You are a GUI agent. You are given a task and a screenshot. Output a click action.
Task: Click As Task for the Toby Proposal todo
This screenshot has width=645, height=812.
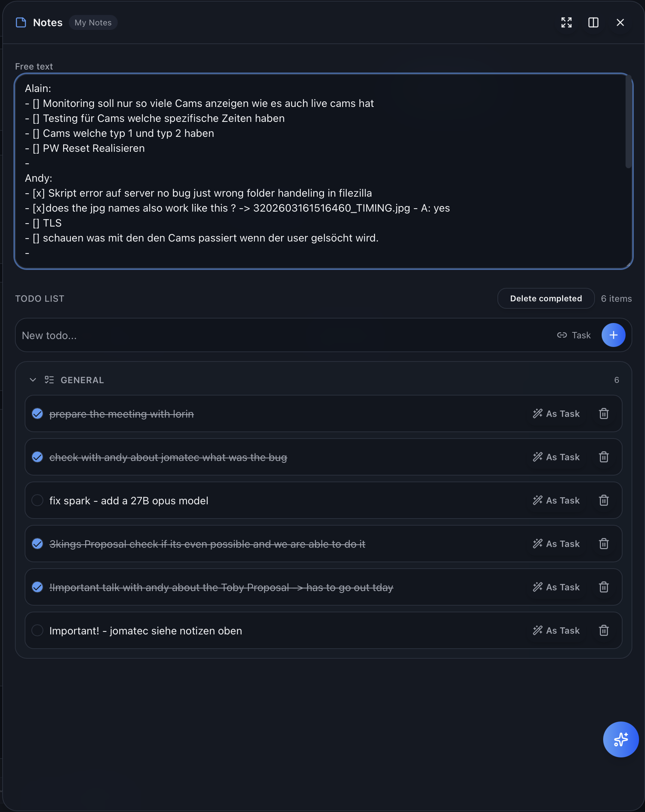coord(556,587)
